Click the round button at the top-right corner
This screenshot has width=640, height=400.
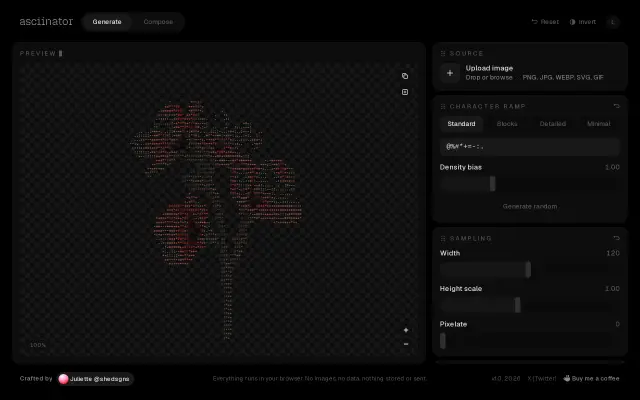coord(613,22)
